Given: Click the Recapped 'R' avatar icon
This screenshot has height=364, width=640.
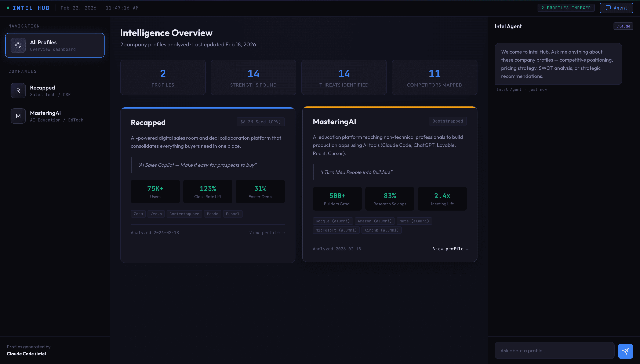Looking at the screenshot, I should click(x=18, y=91).
